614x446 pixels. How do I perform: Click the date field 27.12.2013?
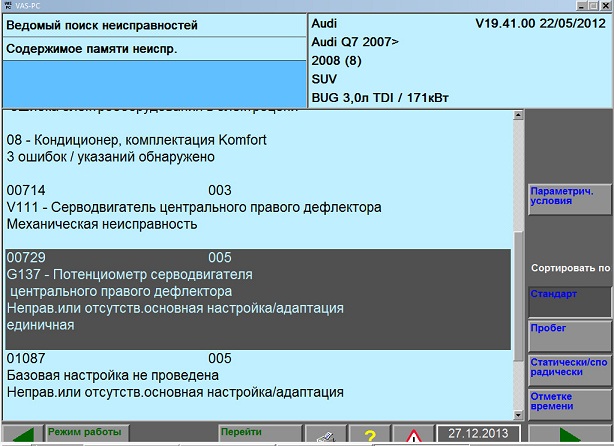coord(478,434)
